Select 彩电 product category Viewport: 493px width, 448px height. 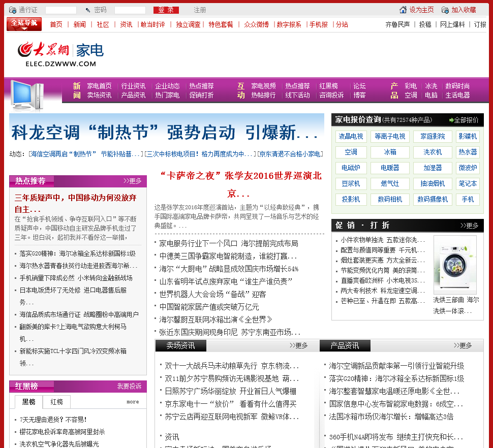[411, 86]
